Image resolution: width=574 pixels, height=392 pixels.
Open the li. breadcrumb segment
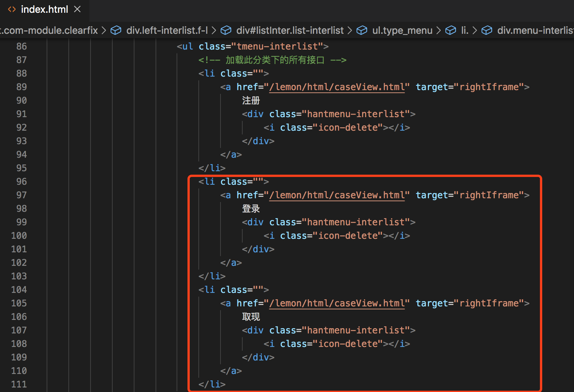pyautogui.click(x=465, y=30)
